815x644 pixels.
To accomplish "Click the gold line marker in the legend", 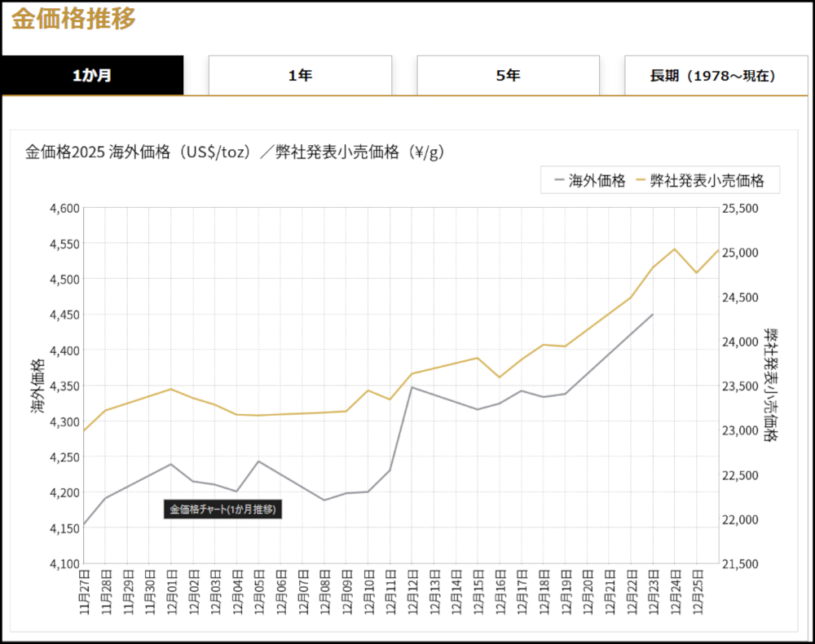I will pyautogui.click(x=640, y=181).
